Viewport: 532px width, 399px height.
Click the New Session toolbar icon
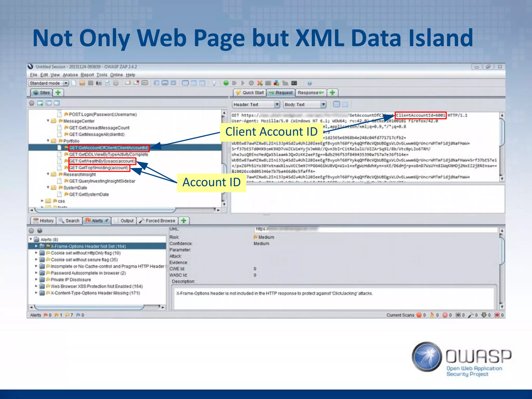[x=74, y=83]
